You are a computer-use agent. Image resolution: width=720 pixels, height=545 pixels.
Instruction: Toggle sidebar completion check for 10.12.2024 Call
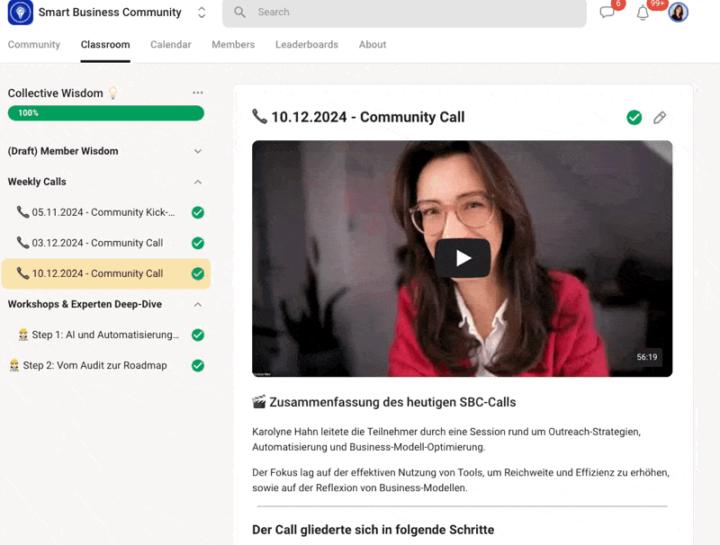198,274
